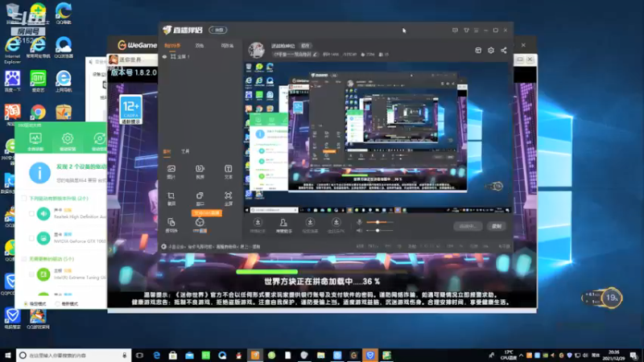The height and width of the screenshot is (362, 644).
Task: Open Microsoft Edge from the taskbar
Action: pyautogui.click(x=156, y=355)
